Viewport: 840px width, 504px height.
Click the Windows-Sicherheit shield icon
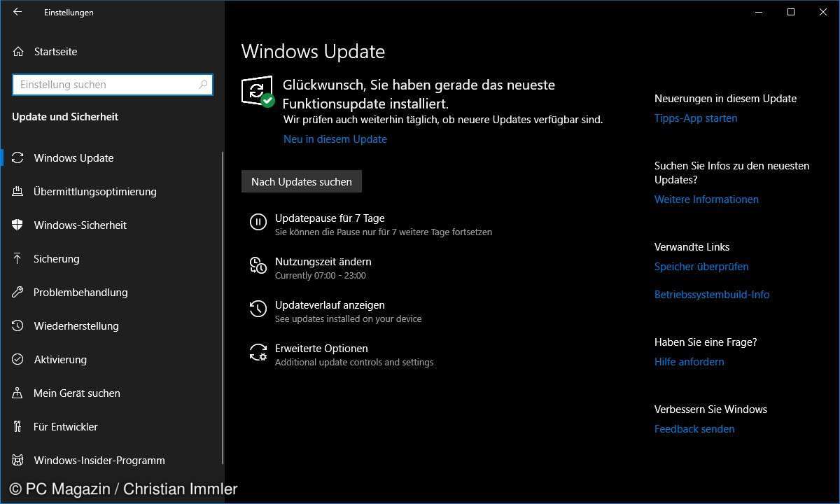[x=18, y=225]
